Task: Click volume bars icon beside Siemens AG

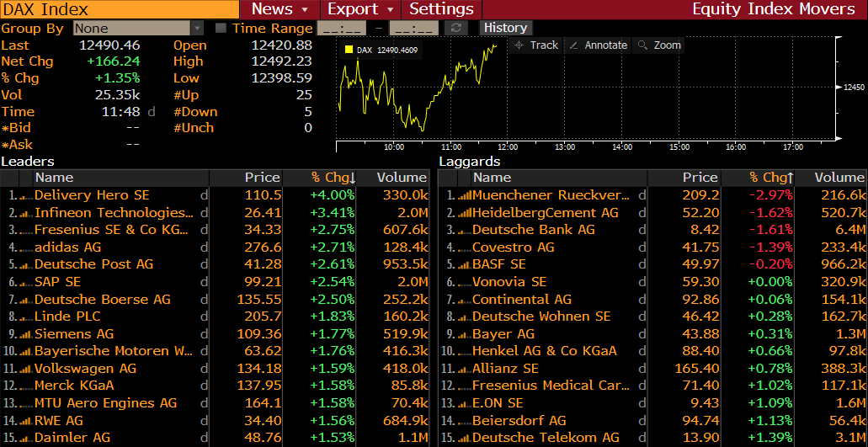Action: pyautogui.click(x=25, y=334)
